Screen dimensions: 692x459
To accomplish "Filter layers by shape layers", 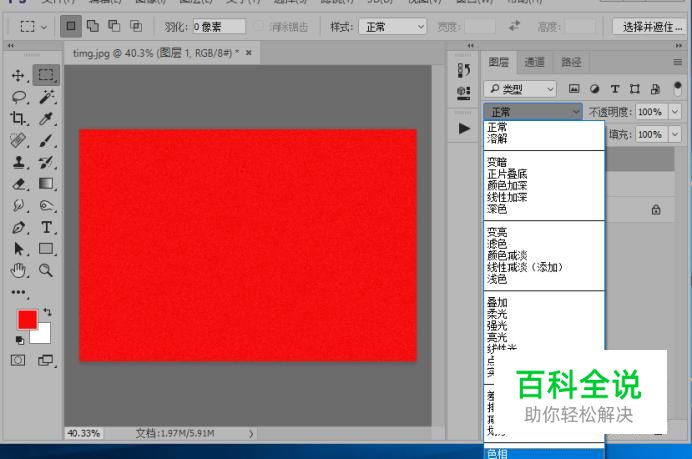I will point(635,89).
